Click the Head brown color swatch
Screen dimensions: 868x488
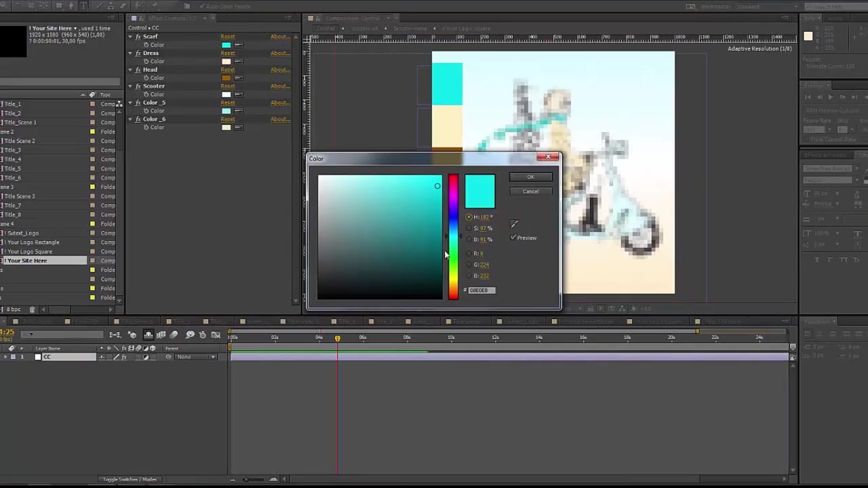226,78
